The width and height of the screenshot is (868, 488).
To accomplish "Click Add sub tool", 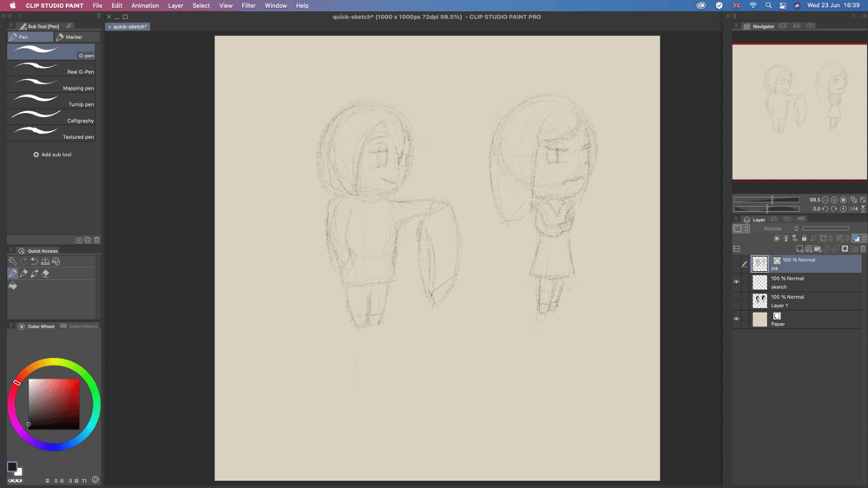I will [x=53, y=155].
